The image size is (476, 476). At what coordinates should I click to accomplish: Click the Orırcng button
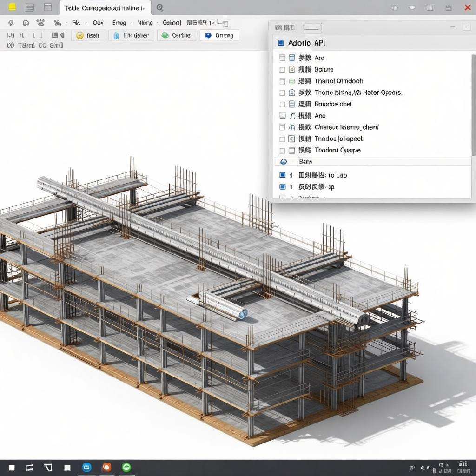click(x=219, y=35)
